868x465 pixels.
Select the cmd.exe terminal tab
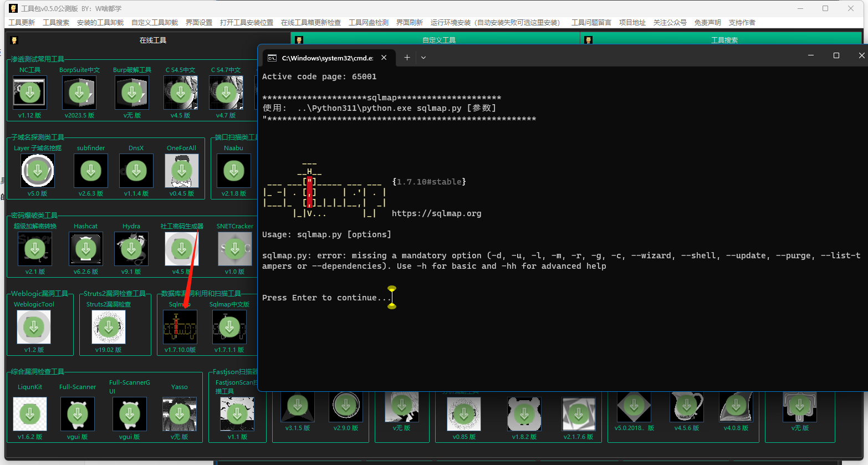pyautogui.click(x=328, y=58)
